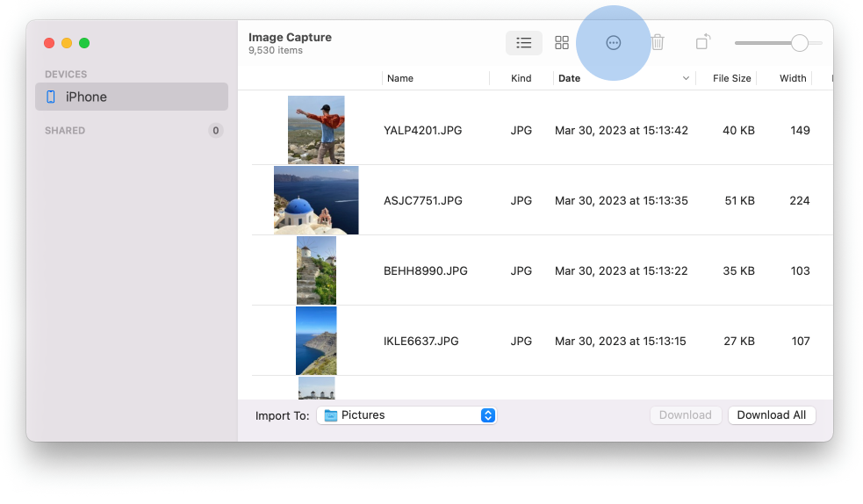
Task: Click the width value 149
Action: pyautogui.click(x=801, y=131)
